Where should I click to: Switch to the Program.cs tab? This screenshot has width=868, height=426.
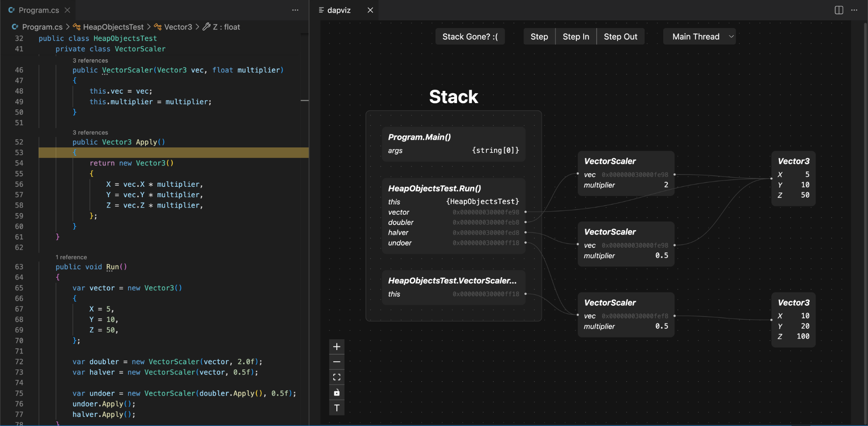[x=38, y=10]
